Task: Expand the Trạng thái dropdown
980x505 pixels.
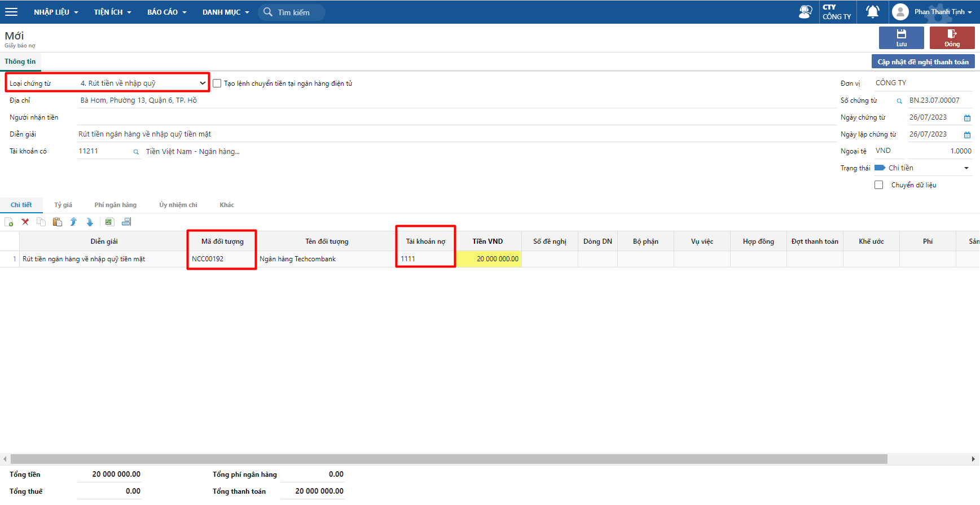Action: click(x=966, y=168)
